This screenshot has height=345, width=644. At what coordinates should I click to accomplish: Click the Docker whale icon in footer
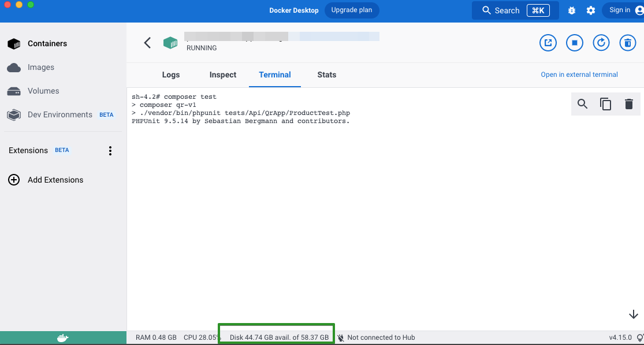point(63,337)
